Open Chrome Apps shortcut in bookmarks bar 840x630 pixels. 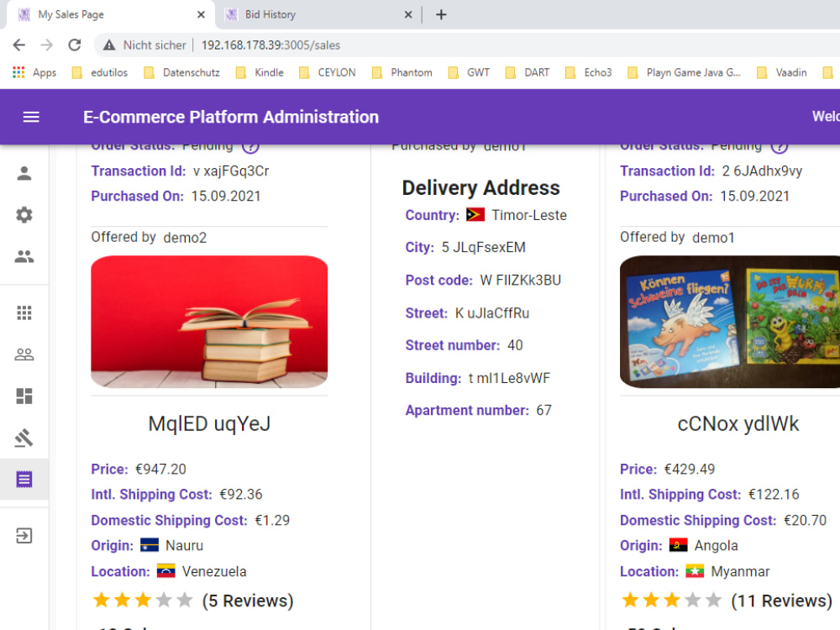tap(34, 72)
